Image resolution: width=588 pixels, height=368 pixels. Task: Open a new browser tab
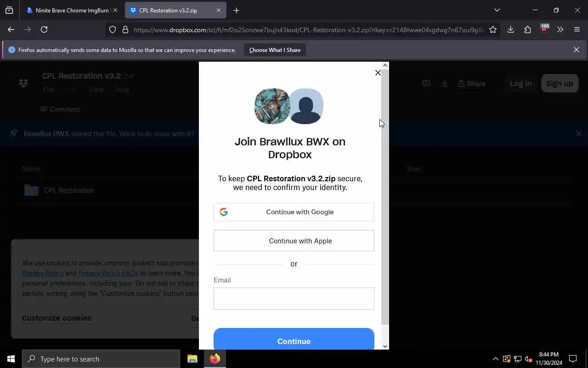tap(236, 10)
